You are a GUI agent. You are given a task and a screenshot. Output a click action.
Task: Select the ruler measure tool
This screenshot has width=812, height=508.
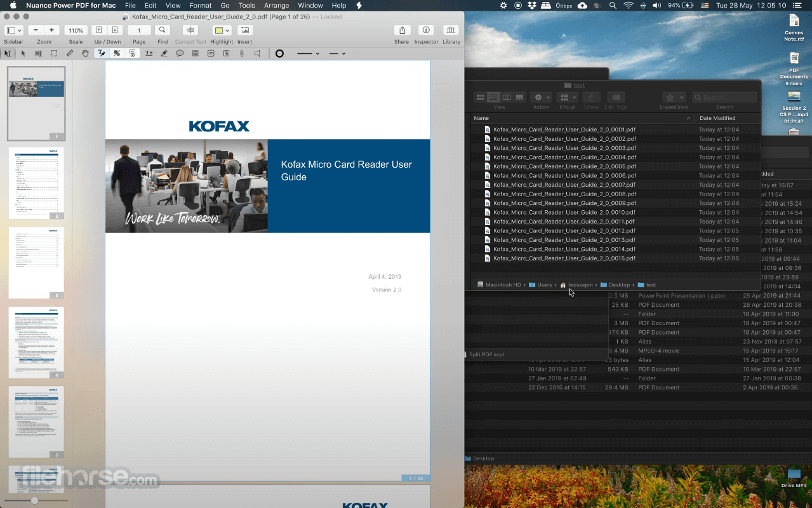coord(70,53)
